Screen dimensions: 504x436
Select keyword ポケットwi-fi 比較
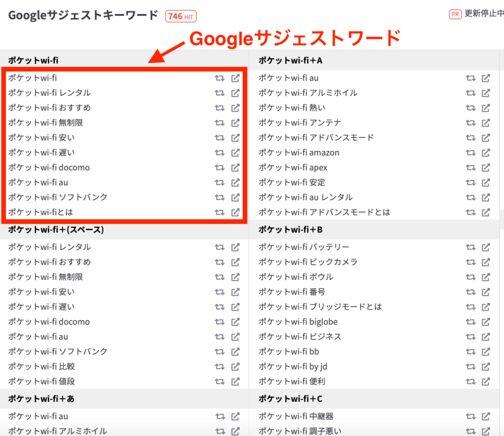pos(41,366)
